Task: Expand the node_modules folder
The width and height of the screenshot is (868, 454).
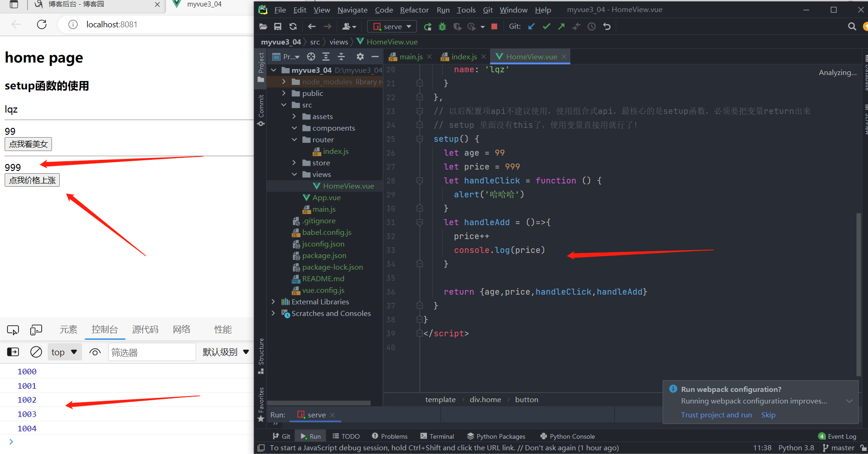Action: [284, 82]
